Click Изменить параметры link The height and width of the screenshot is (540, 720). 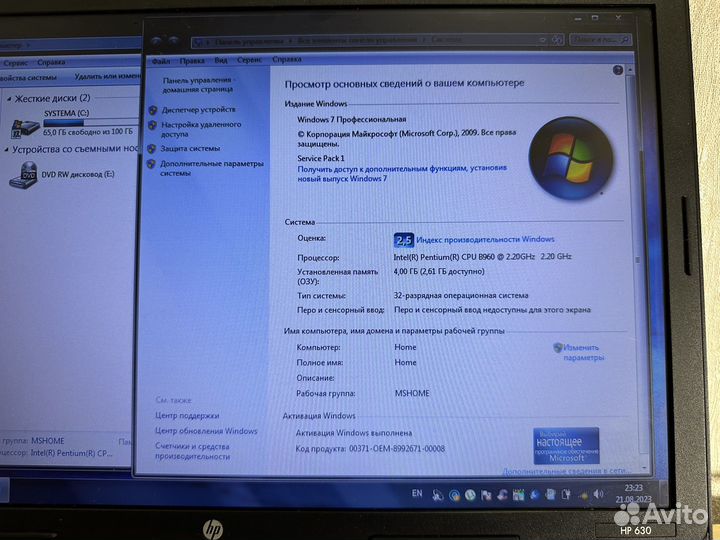point(583,352)
